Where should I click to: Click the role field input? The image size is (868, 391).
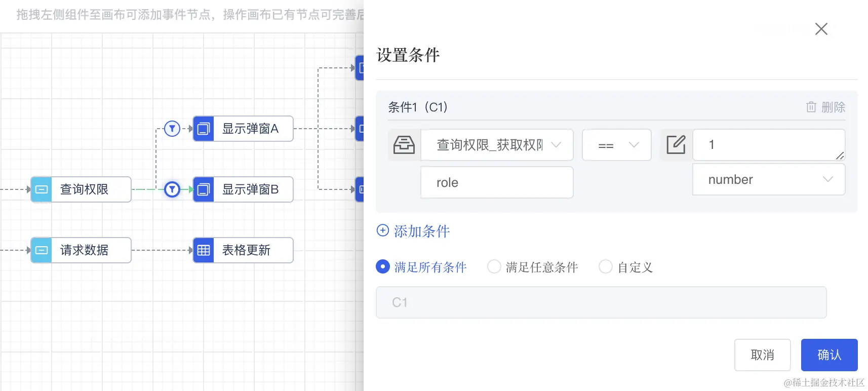(x=497, y=182)
